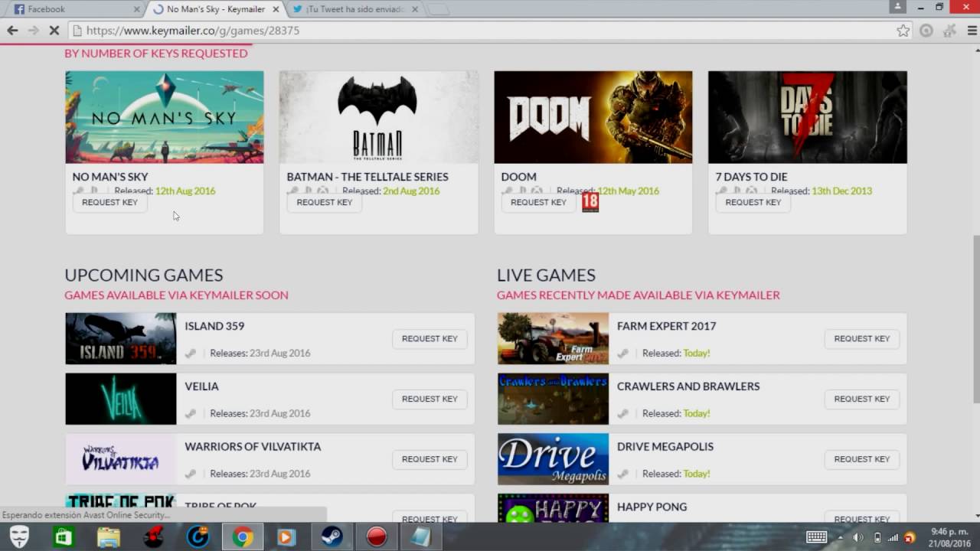Request a key for Warriors of Vilvatikta

(430, 459)
